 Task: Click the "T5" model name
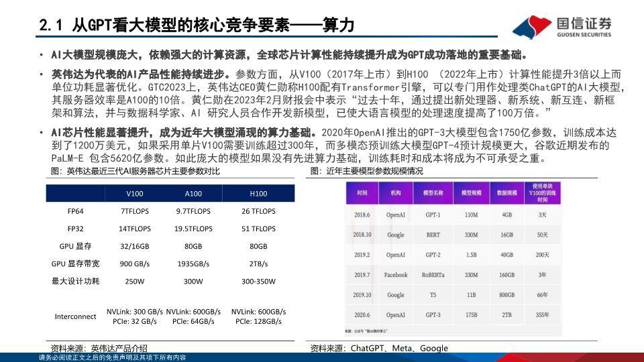[433, 295]
